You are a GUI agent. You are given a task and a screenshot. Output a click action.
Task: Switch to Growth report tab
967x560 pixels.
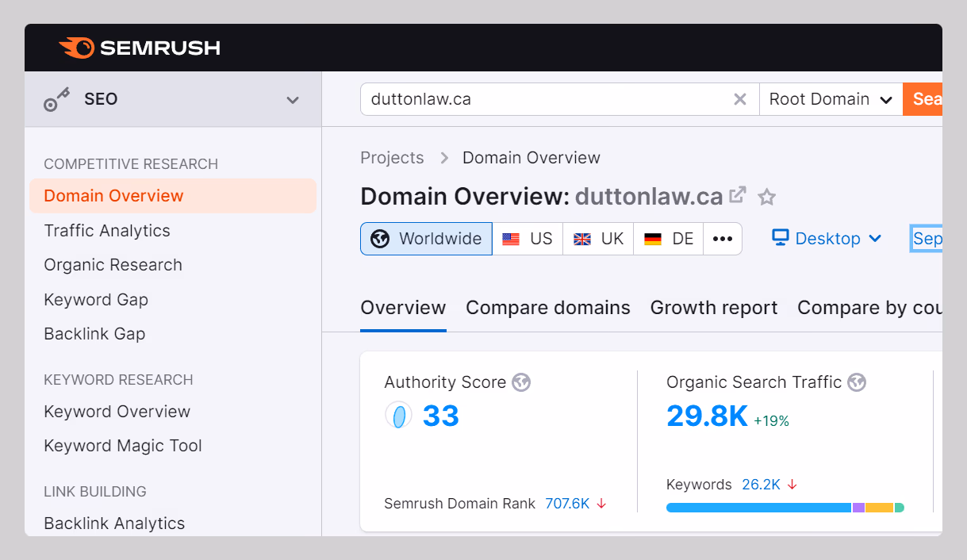pos(714,308)
